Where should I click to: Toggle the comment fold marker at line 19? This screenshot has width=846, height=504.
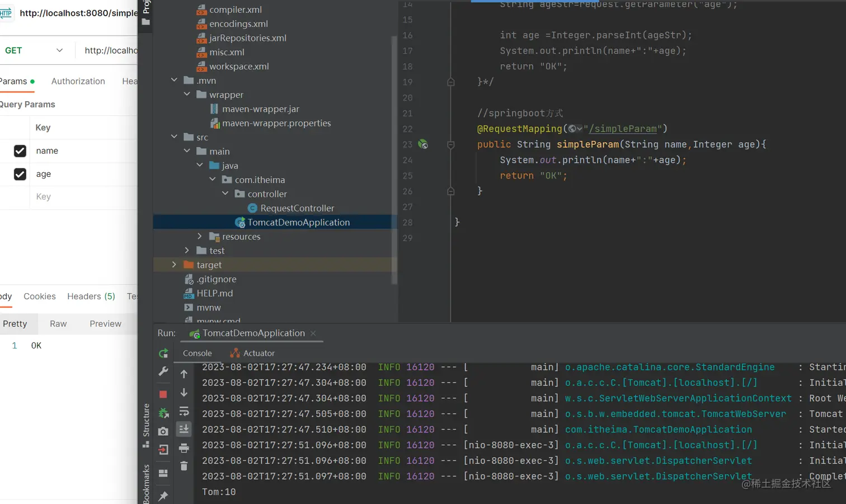451,82
